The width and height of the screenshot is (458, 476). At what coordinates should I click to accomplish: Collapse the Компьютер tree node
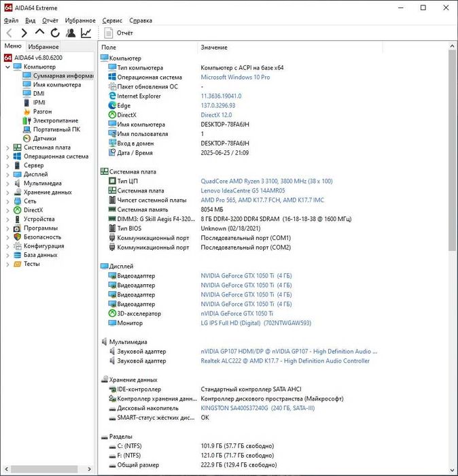coord(8,67)
